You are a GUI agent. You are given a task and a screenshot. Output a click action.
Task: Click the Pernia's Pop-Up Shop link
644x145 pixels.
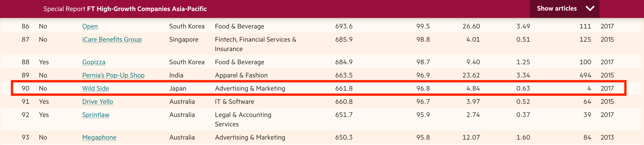[x=113, y=75]
